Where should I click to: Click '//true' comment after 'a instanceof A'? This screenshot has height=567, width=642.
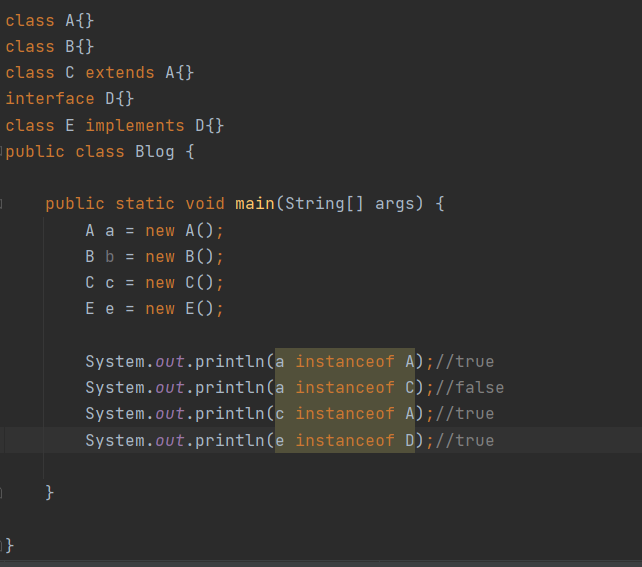[x=465, y=361]
